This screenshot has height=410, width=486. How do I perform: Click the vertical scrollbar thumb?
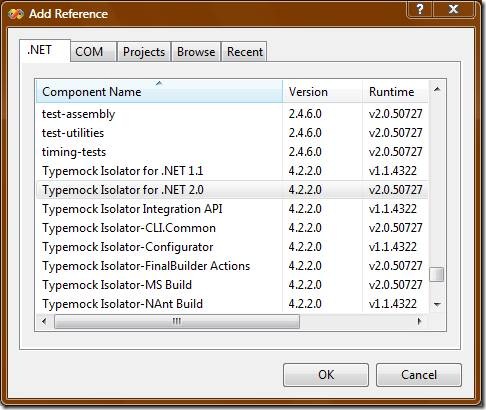tap(437, 274)
